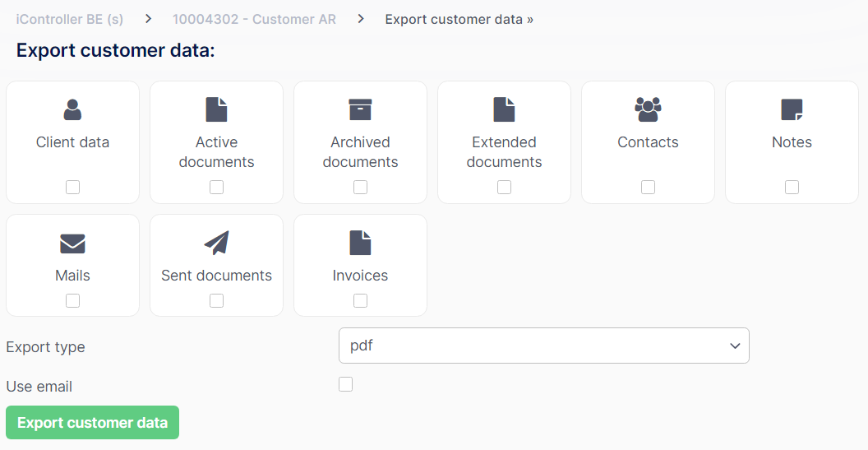Screen dimensions: 868x450
Task: Click the Mails envelope icon
Action: tap(72, 244)
